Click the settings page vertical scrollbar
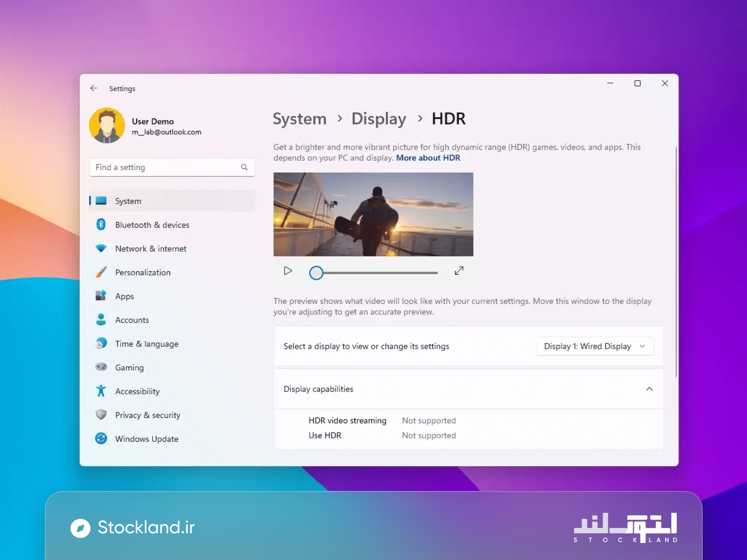The width and height of the screenshot is (747, 560). coord(676,262)
